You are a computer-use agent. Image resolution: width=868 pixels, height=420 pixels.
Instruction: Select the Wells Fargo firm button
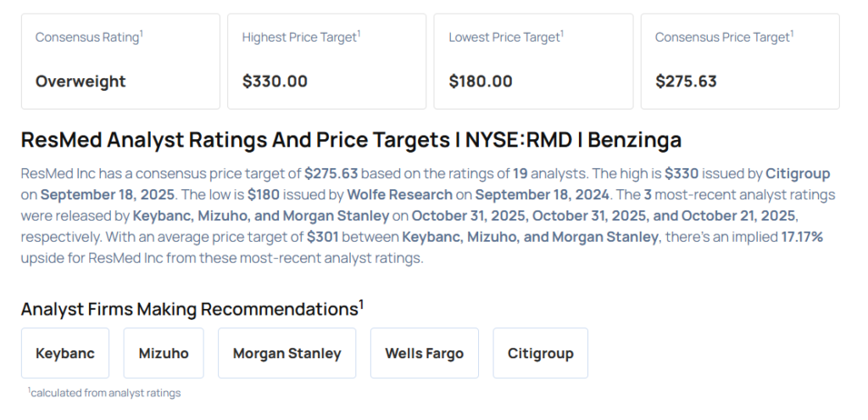pos(424,353)
